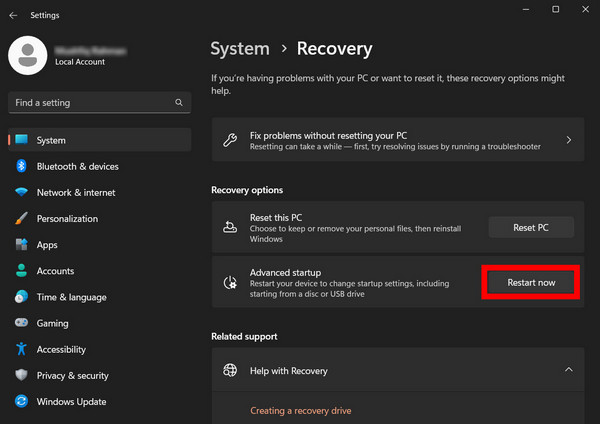Click System in the breadcrumb
Screen dimensions: 600x424
[x=240, y=49]
